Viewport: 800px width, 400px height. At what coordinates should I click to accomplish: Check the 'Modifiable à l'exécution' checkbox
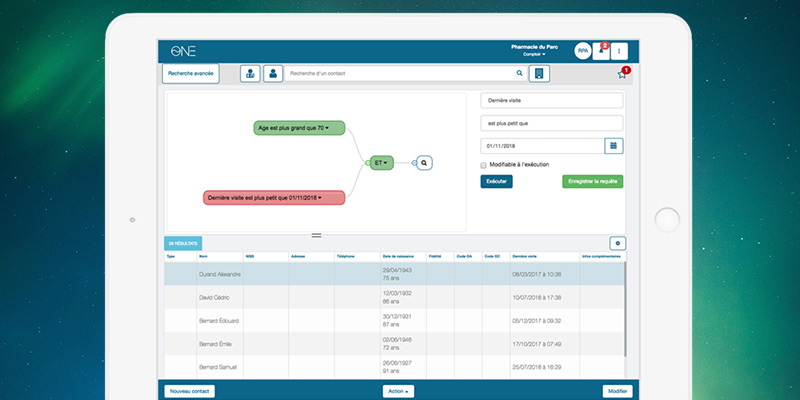[x=484, y=164]
